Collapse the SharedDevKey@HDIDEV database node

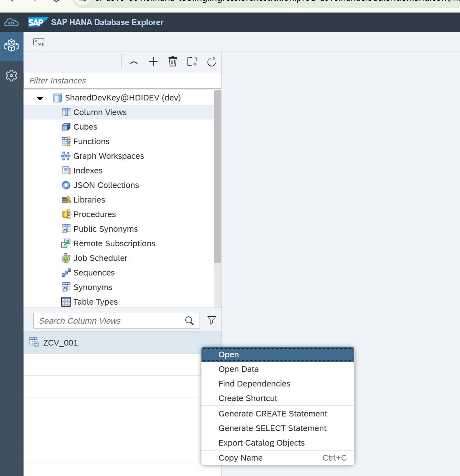pyautogui.click(x=40, y=98)
